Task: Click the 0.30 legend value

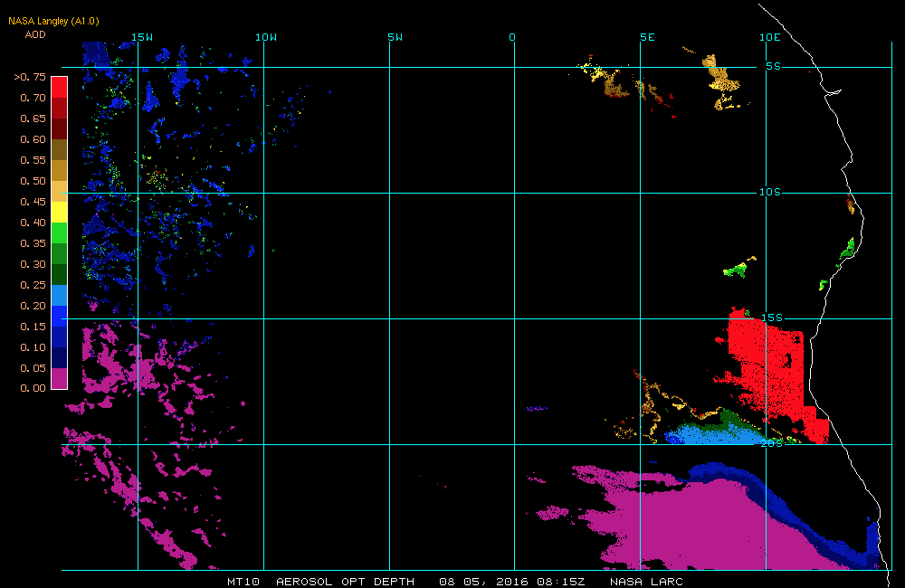Action: click(33, 264)
